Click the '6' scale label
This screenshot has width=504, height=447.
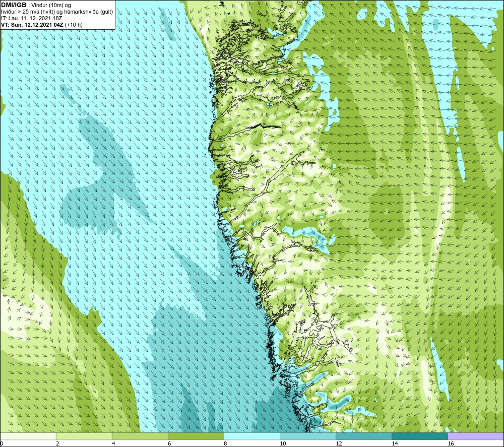click(x=169, y=444)
